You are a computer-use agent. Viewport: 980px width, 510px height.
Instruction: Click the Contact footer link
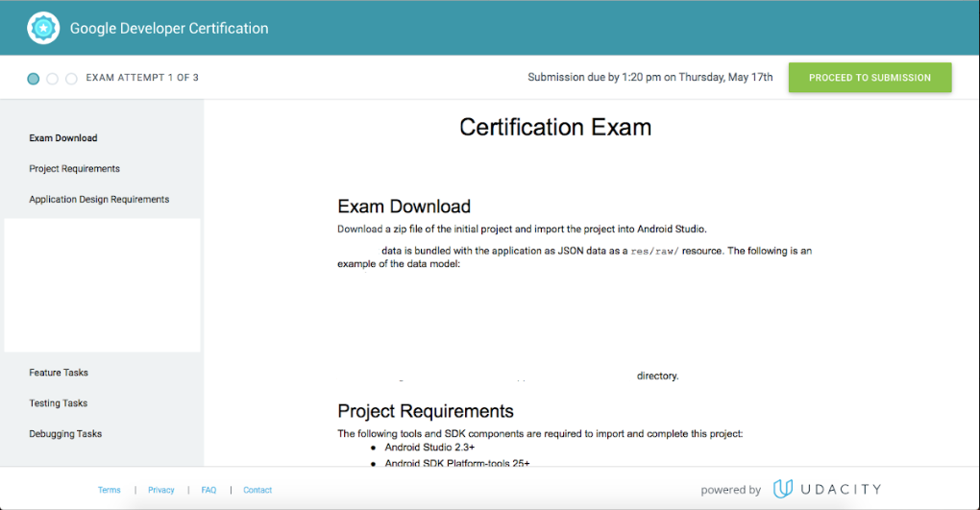[x=257, y=490]
